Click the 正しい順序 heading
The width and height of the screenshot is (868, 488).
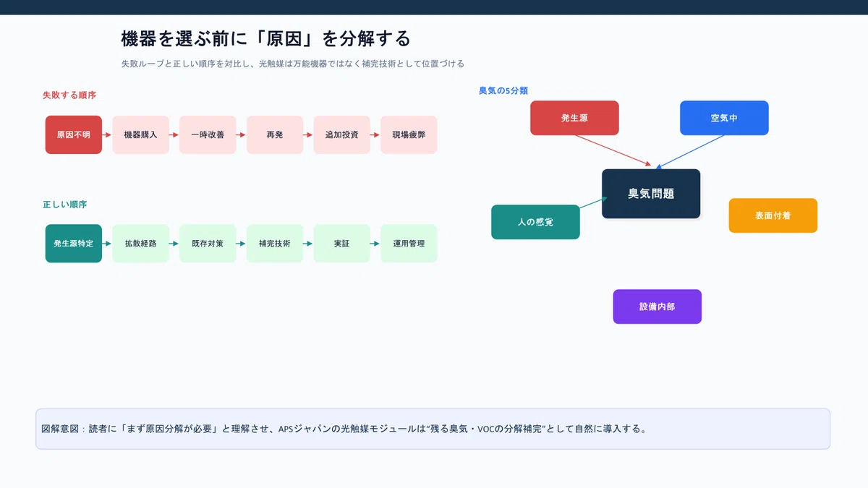(x=65, y=205)
